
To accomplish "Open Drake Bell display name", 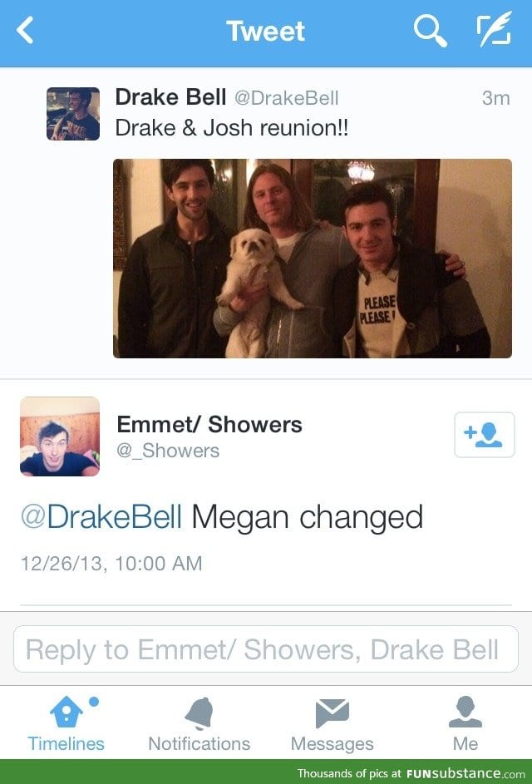I will click(170, 97).
